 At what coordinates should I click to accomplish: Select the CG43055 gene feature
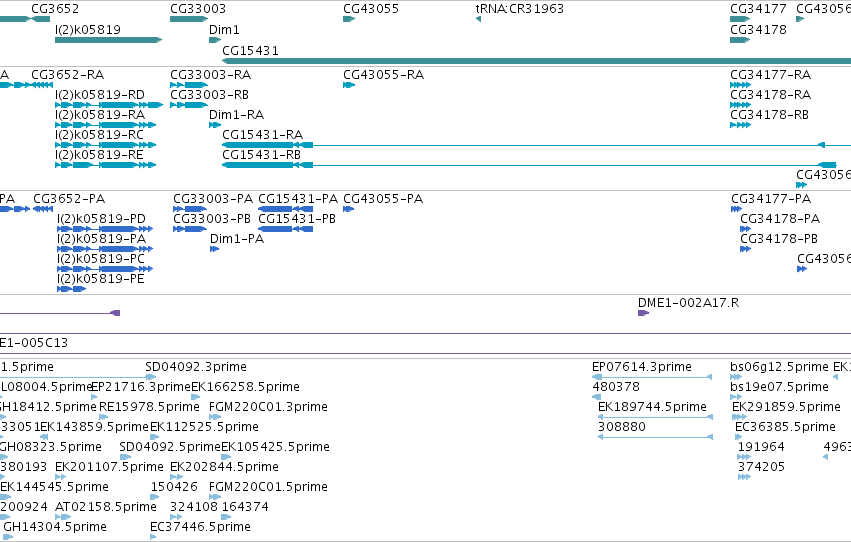click(349, 19)
